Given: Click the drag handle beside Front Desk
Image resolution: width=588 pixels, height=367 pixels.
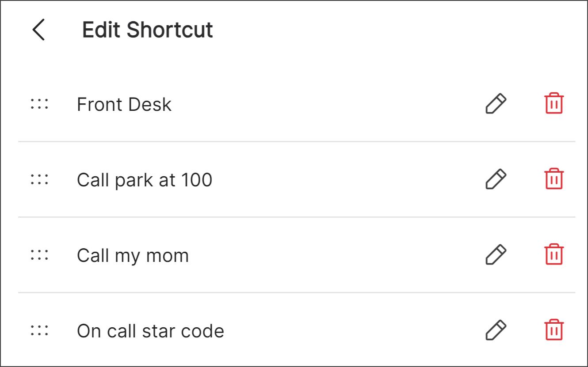Looking at the screenshot, I should (x=39, y=103).
